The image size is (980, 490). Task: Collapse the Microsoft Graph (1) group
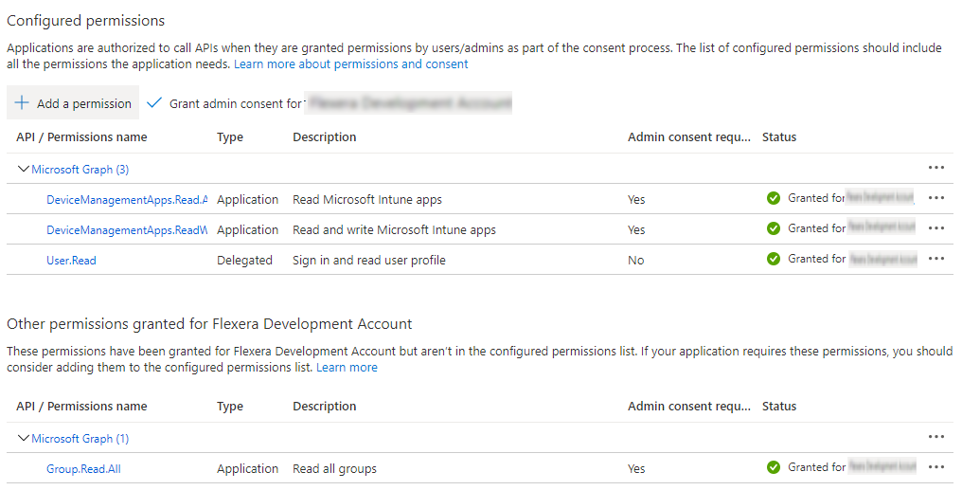coord(24,439)
